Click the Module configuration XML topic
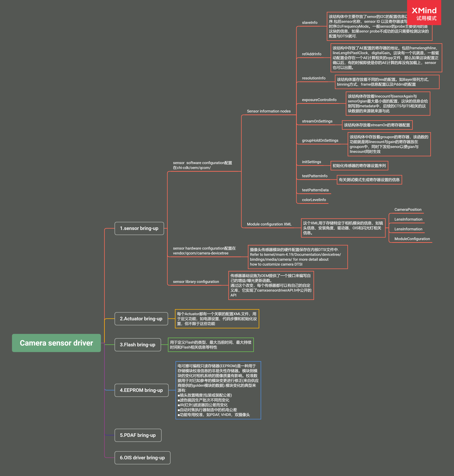Screen dimensions: 454x476 tap(269, 224)
